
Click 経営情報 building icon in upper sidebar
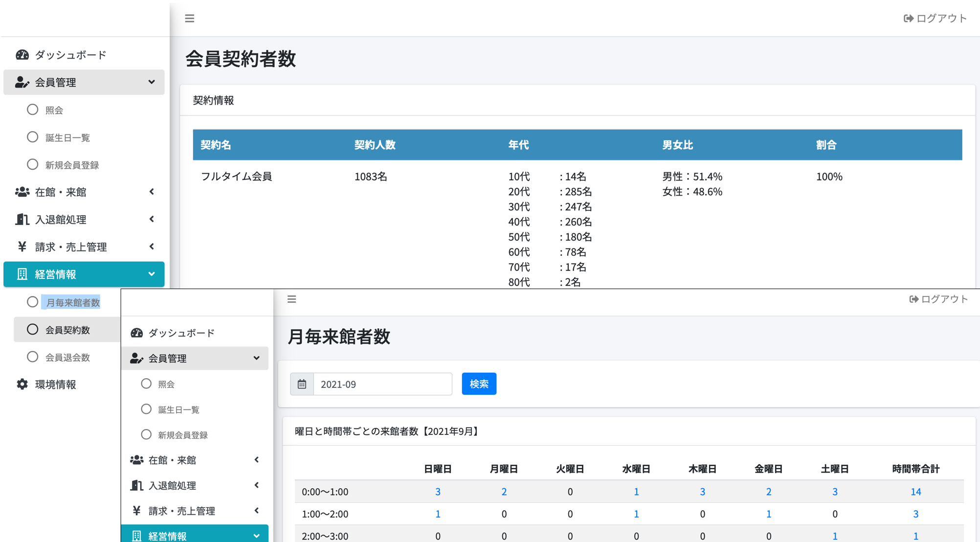tap(22, 274)
